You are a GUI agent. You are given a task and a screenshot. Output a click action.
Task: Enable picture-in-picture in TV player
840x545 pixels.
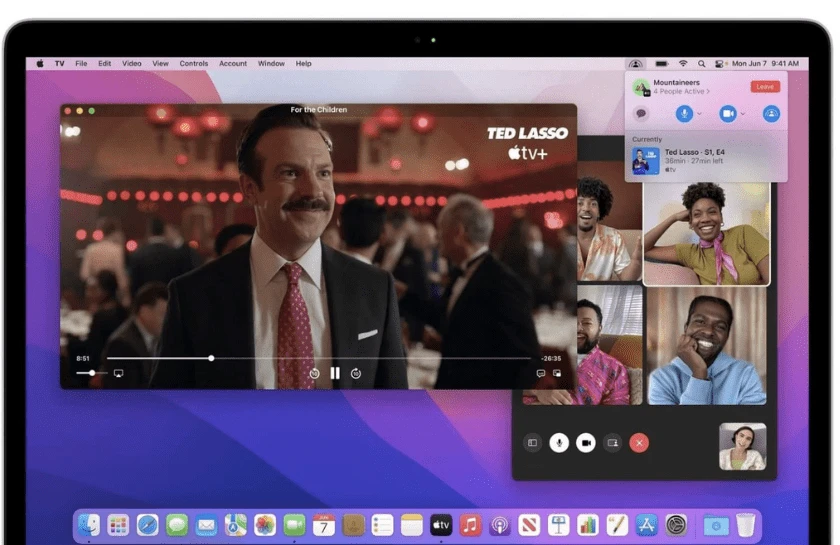pyautogui.click(x=557, y=373)
